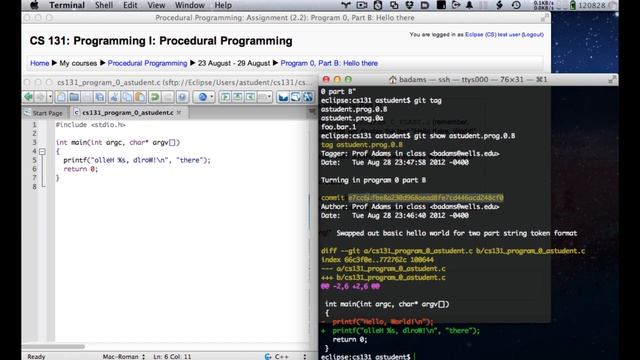This screenshot has width=640, height=360.
Task: Open the Help menu
Action: (223, 5)
